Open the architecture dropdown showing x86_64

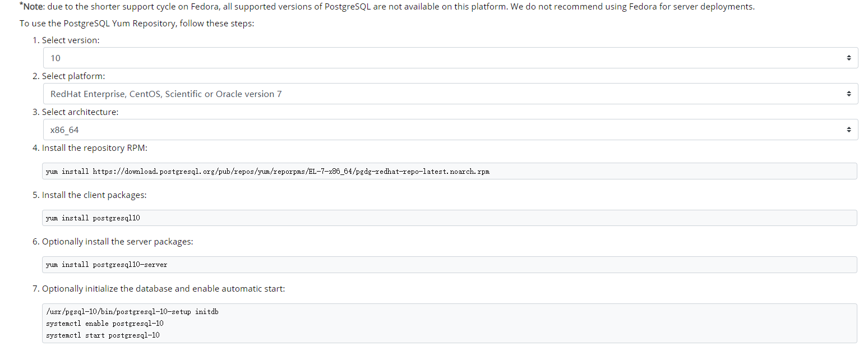(x=393, y=129)
